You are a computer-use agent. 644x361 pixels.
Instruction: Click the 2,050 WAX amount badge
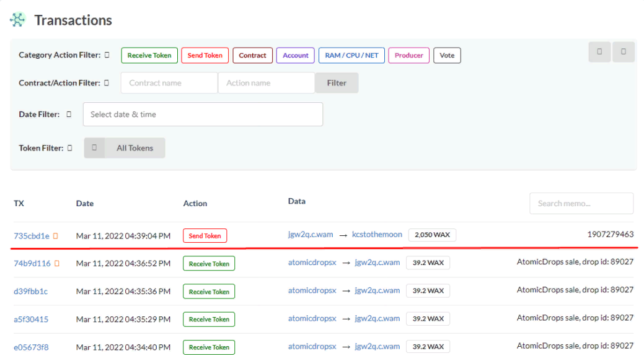point(432,235)
